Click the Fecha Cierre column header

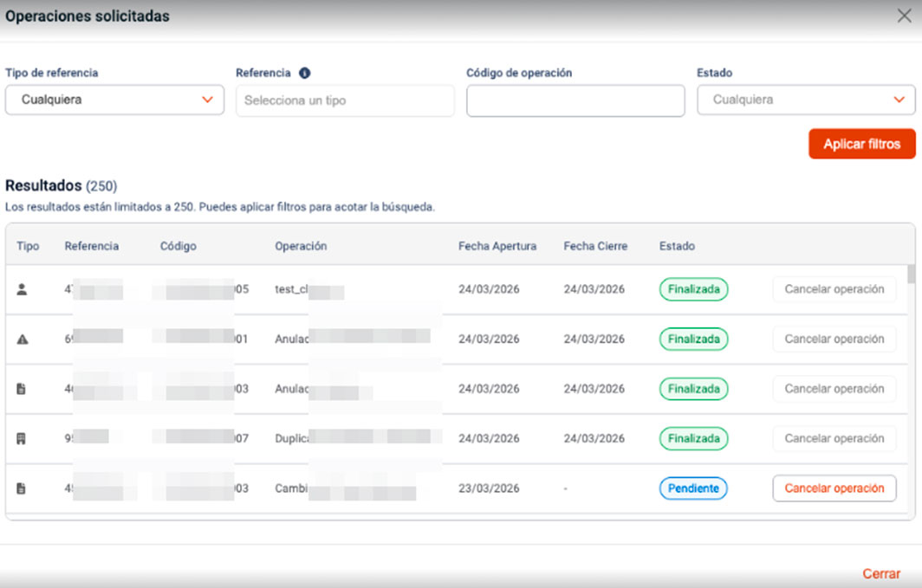pos(595,246)
